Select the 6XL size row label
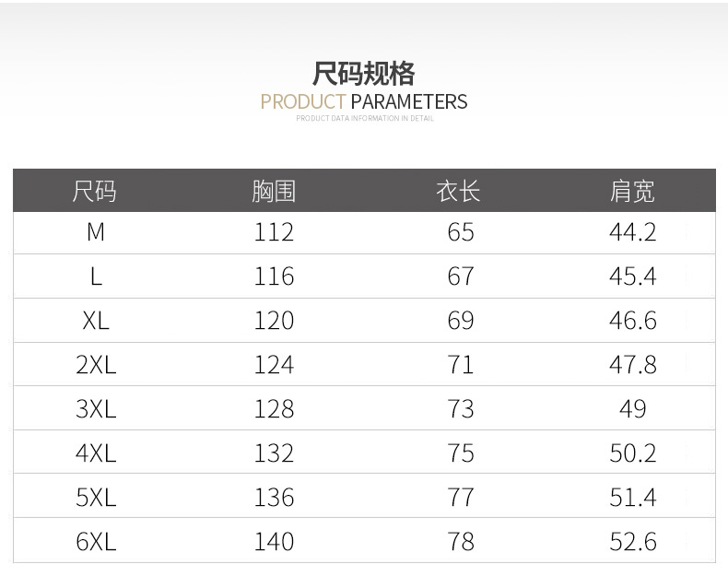 click(95, 542)
